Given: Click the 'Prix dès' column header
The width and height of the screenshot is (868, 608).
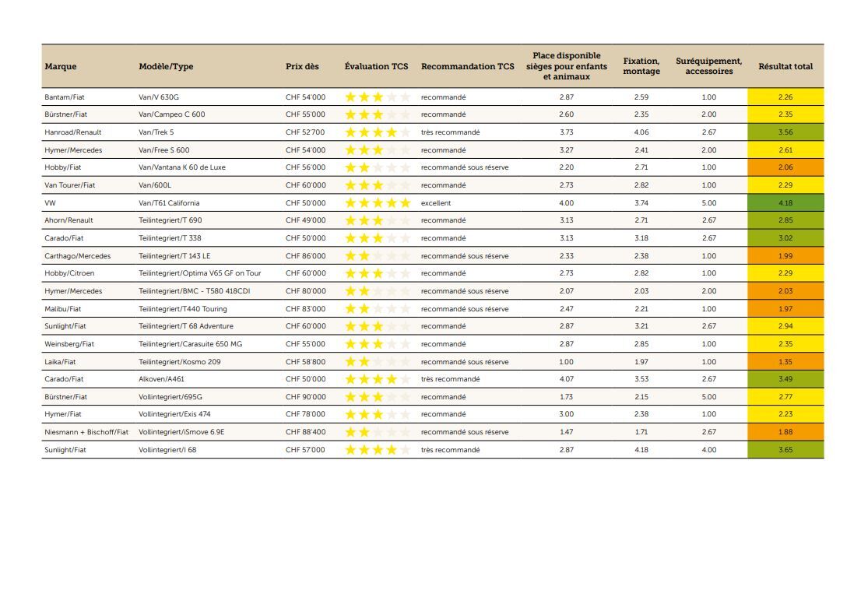Looking at the screenshot, I should point(302,66).
